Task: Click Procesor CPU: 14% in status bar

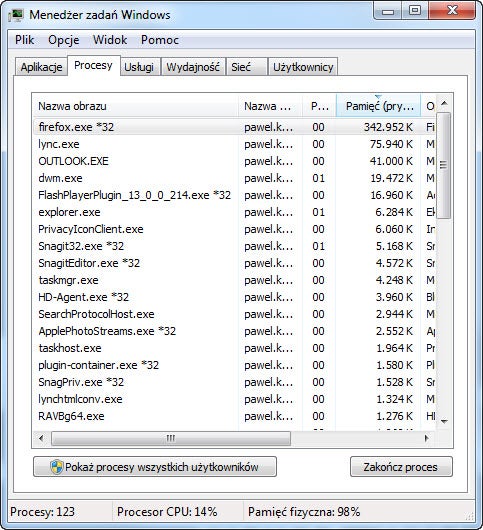Action: pyautogui.click(x=167, y=512)
